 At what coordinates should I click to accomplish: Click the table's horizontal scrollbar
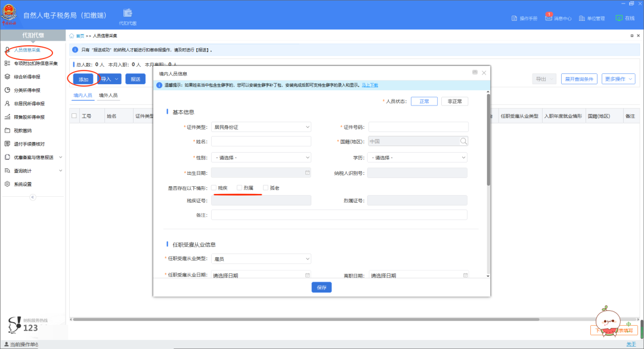coord(306,319)
